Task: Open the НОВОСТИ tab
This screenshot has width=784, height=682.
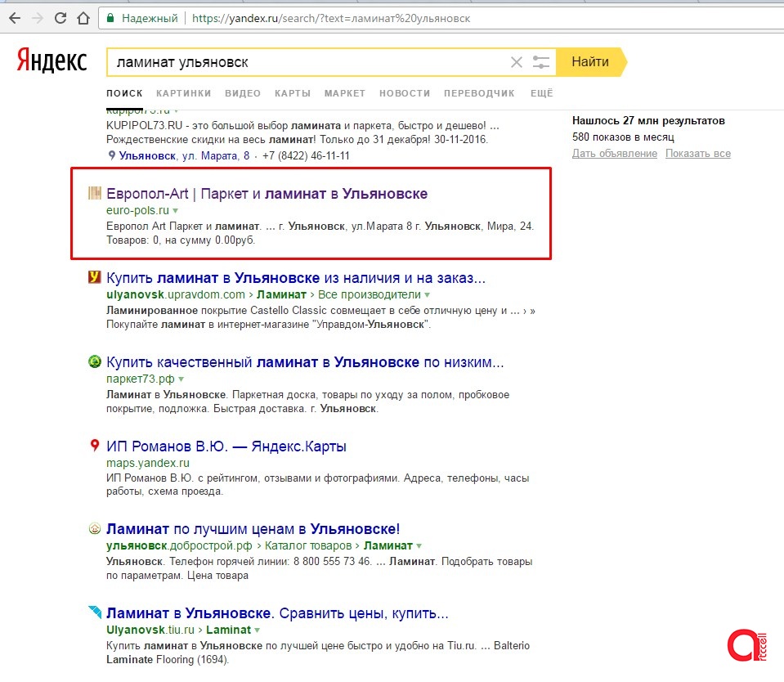Action: pyautogui.click(x=405, y=93)
